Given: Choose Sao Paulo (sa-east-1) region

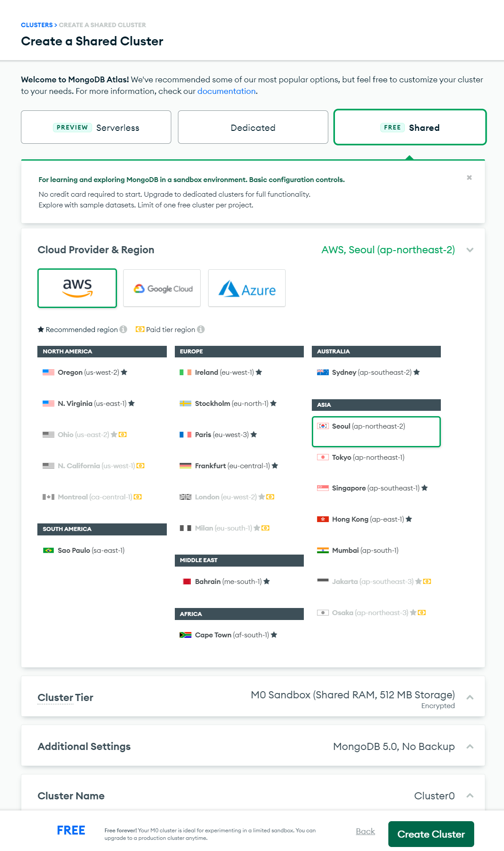Looking at the screenshot, I should pyautogui.click(x=102, y=551).
